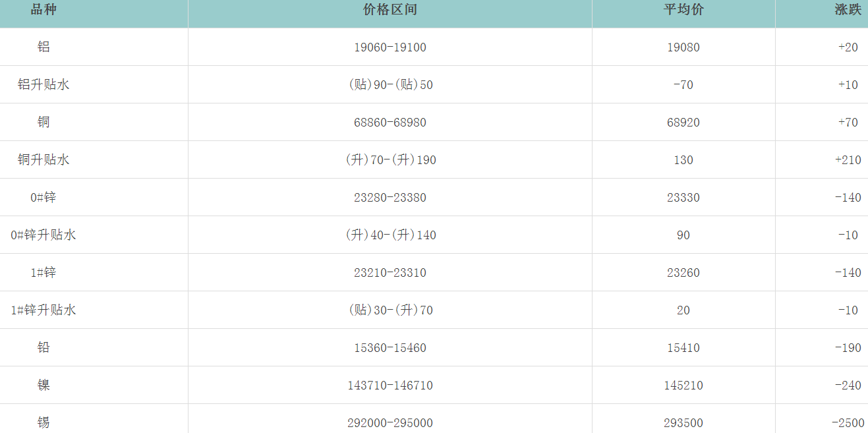The height and width of the screenshot is (433, 868).
Task: Click the 平均价 column header
Action: (683, 10)
